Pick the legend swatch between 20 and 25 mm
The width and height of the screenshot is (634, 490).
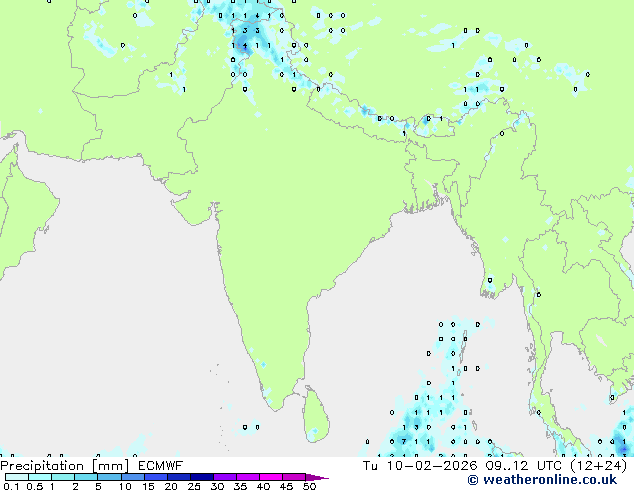(x=179, y=477)
